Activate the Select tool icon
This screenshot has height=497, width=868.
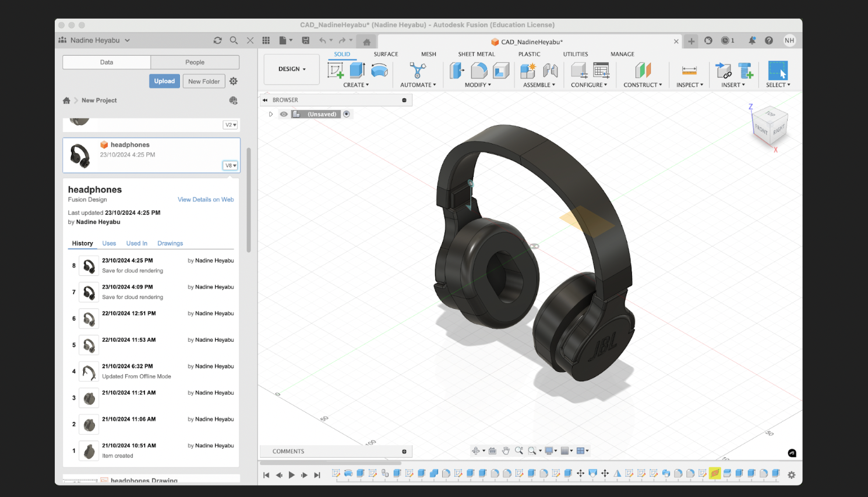tap(778, 70)
